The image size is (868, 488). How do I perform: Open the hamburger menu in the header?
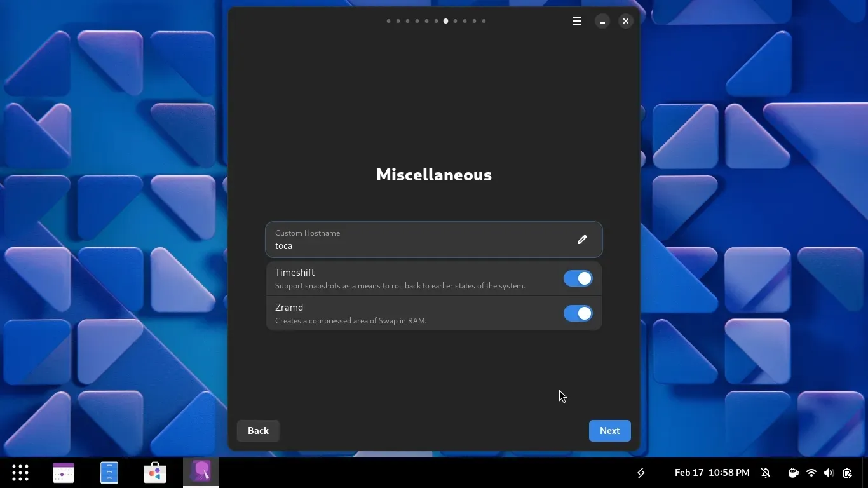(577, 21)
